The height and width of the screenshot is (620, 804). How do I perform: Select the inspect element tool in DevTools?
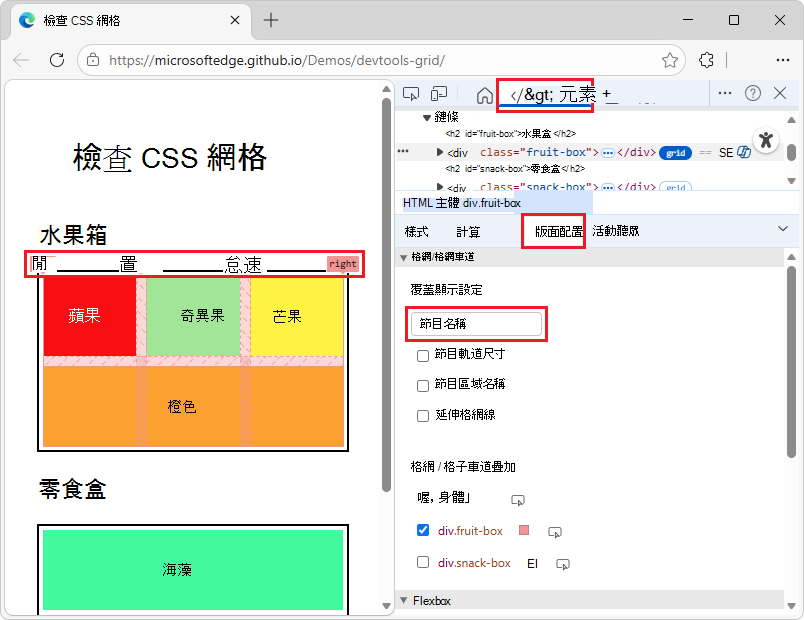point(411,92)
